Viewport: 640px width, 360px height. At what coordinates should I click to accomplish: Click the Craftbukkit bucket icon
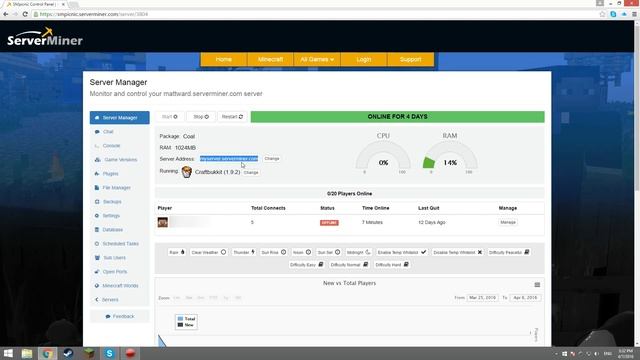coord(187,172)
